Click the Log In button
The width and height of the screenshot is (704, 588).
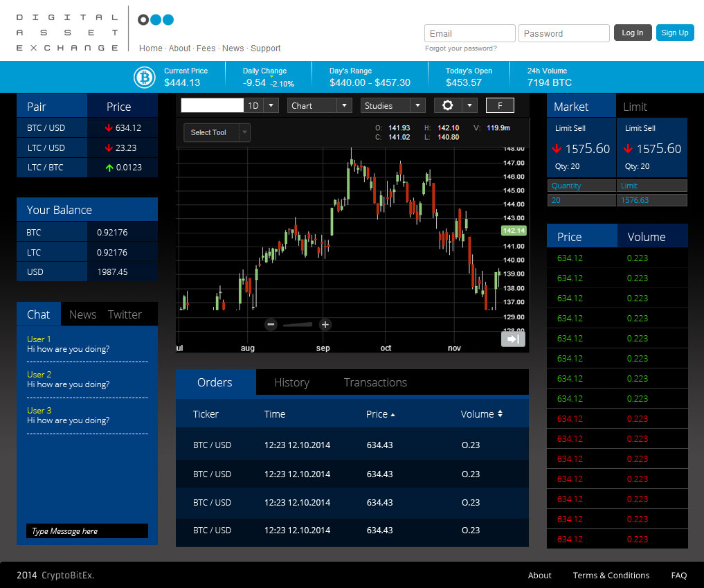coord(633,33)
